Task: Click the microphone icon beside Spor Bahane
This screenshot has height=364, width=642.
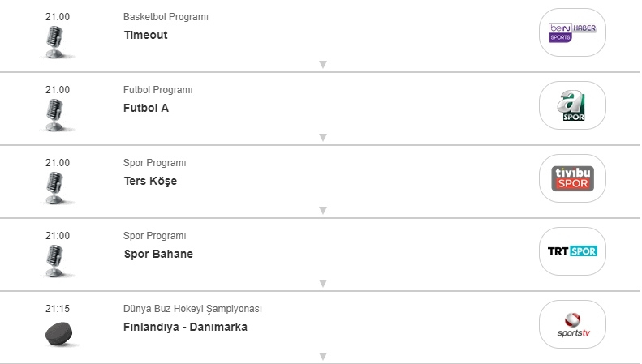Action: pos(56,261)
